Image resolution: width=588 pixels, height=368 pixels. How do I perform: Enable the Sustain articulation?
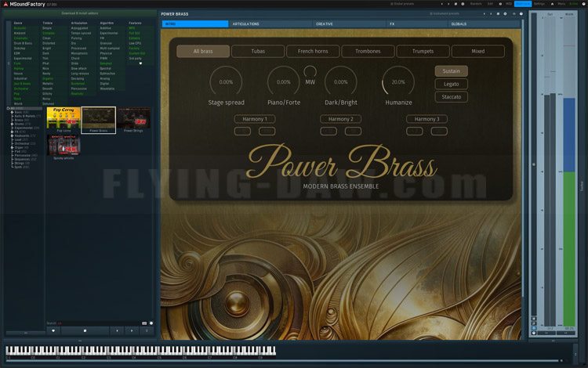(451, 71)
